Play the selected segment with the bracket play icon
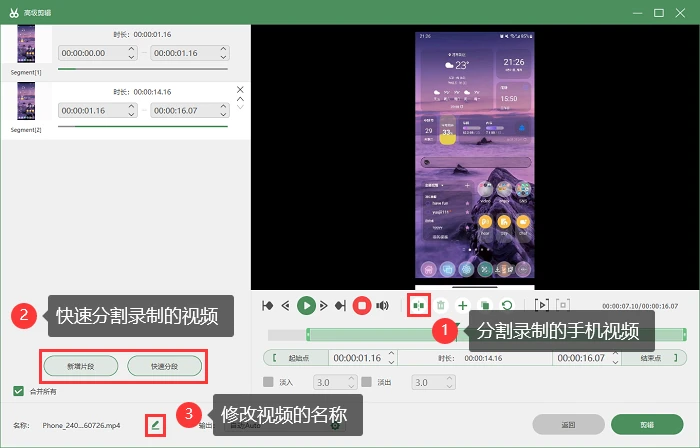This screenshot has height=448, width=700. tap(542, 305)
